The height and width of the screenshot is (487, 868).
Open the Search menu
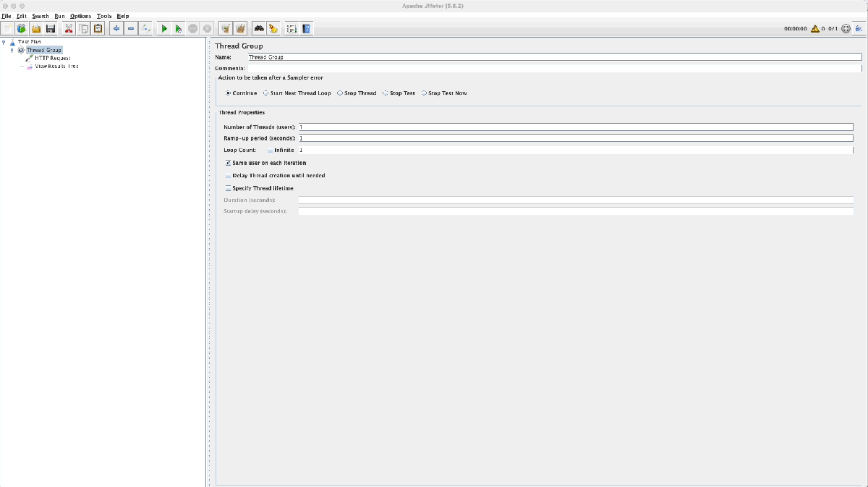pyautogui.click(x=41, y=16)
